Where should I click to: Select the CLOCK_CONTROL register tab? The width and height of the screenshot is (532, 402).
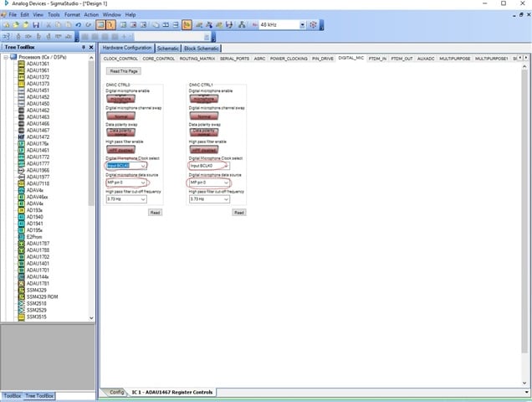(120, 59)
